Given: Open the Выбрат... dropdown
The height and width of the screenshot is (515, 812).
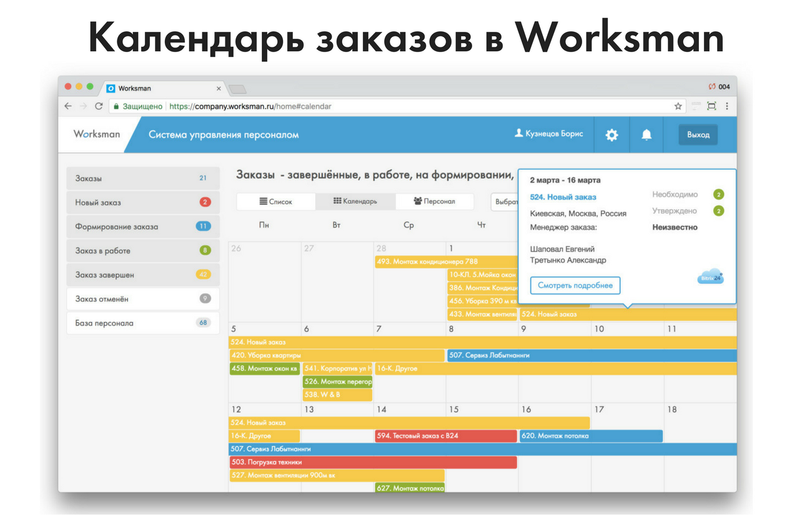Looking at the screenshot, I should pos(505,202).
